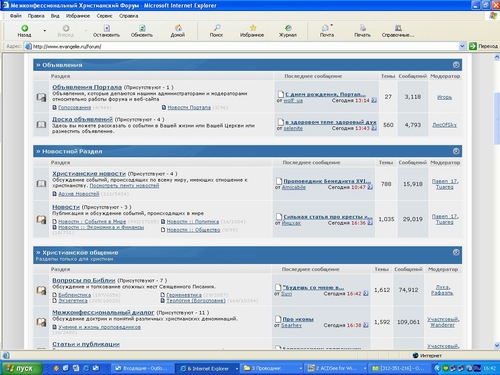Open the Файл menu
The width and height of the screenshot is (500, 375).
click(15, 16)
